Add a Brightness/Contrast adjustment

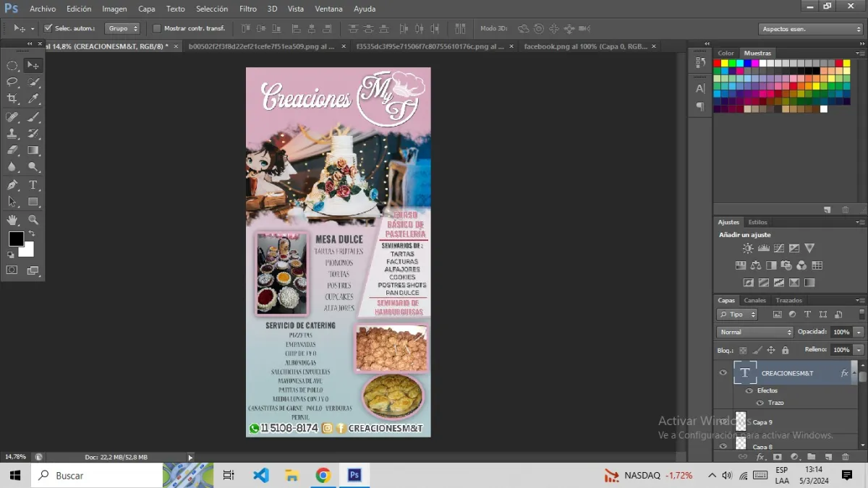pyautogui.click(x=749, y=249)
